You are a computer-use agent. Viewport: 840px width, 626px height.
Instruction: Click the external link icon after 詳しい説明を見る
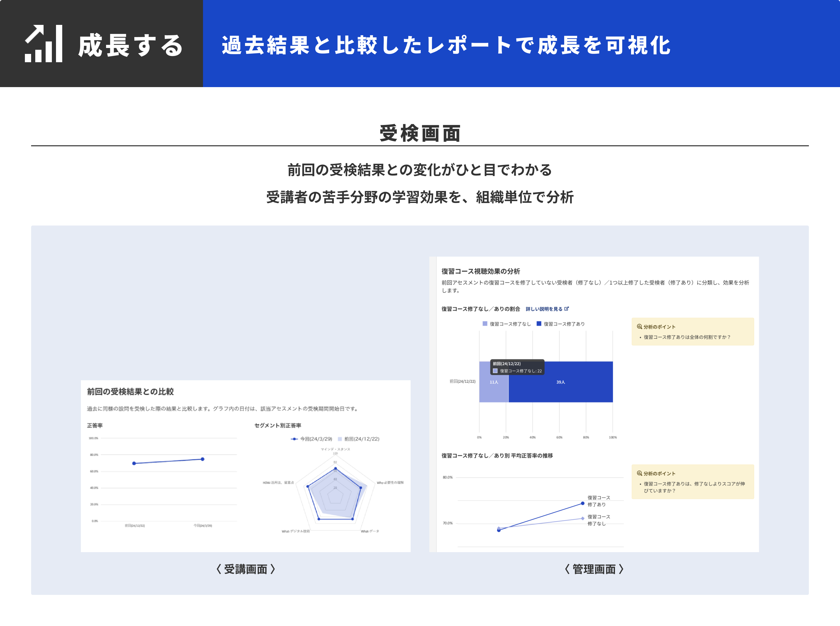566,309
